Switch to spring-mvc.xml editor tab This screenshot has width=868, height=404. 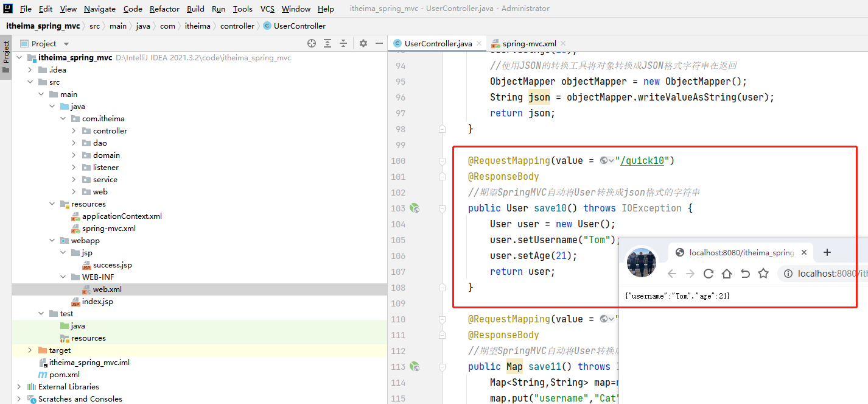pyautogui.click(x=529, y=43)
